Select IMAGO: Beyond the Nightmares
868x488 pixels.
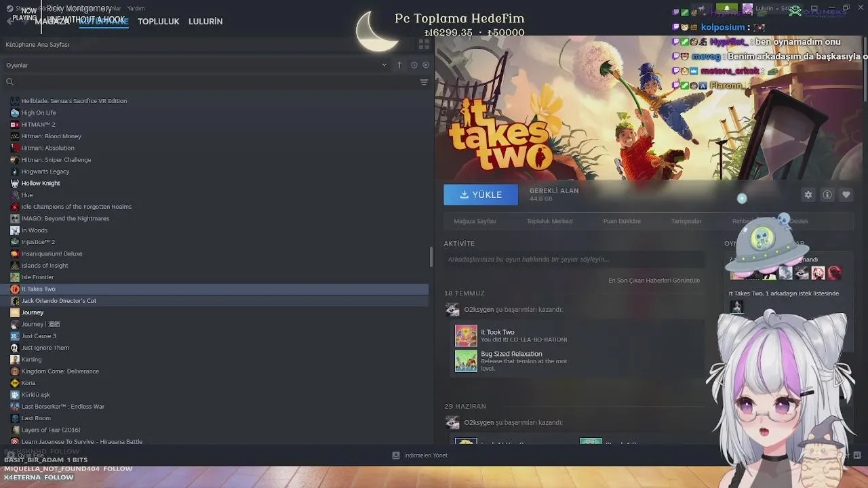[x=65, y=218]
